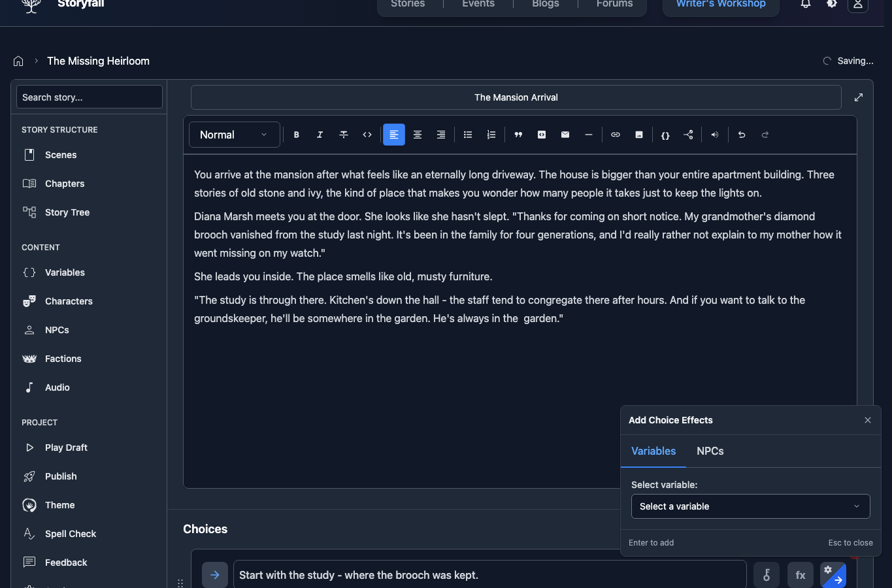
Task: Click the audio speaker icon in toolbar
Action: click(715, 135)
